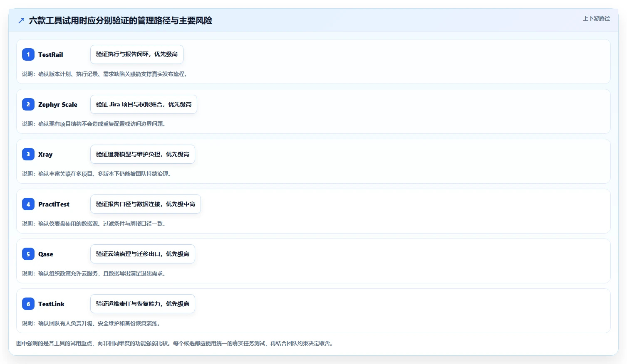Select the 验证追溯模型与维护负担 chip
Screen dimensions: 627x364
[x=143, y=154]
